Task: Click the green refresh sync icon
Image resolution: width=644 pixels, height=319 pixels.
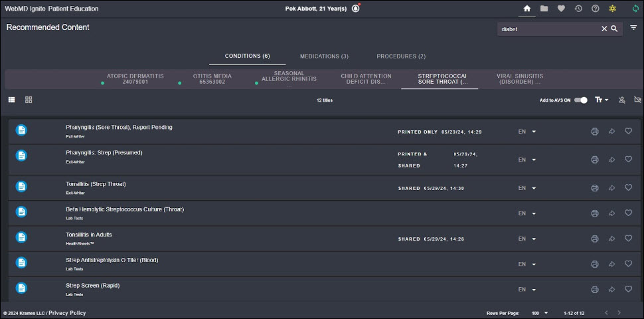Action: [x=636, y=9]
